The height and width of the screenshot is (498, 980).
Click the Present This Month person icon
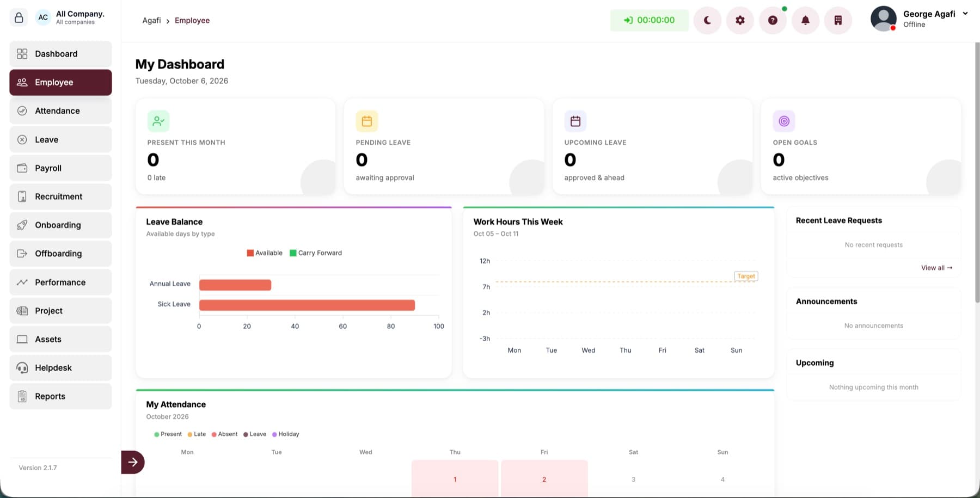[x=158, y=121]
